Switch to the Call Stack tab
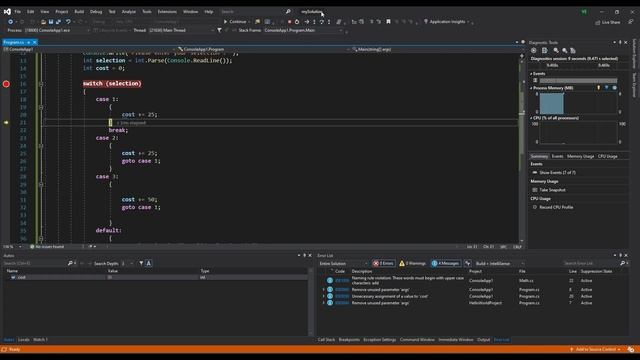 click(326, 340)
